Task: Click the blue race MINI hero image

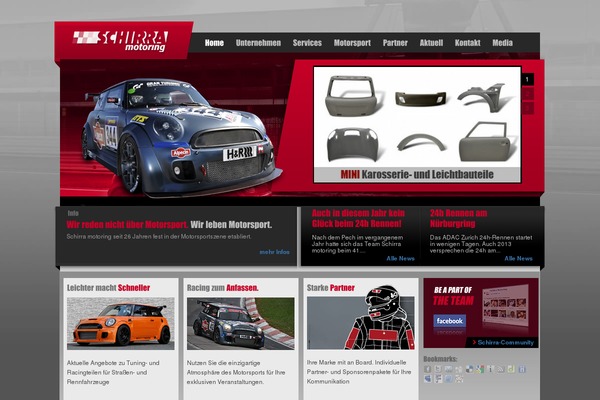Action: [x=180, y=137]
